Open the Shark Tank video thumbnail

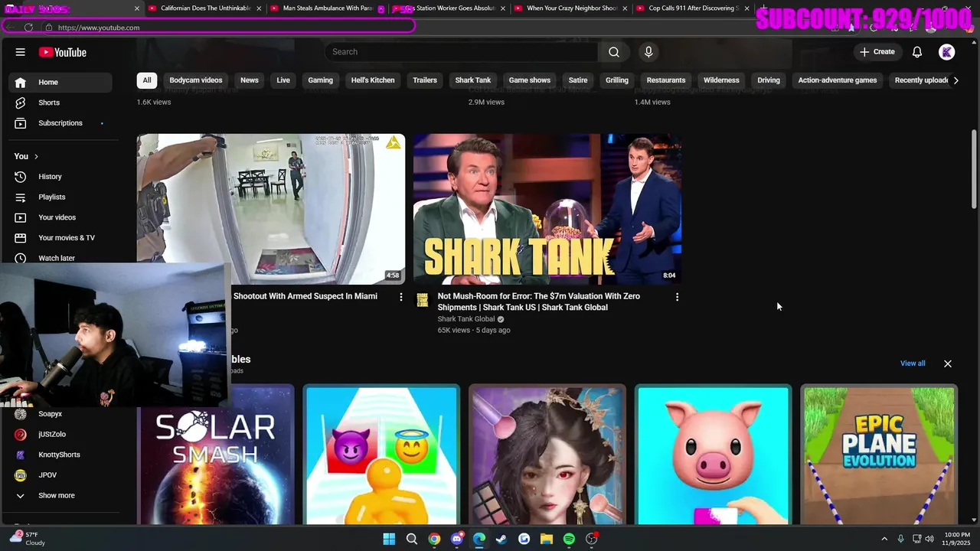[x=547, y=209]
